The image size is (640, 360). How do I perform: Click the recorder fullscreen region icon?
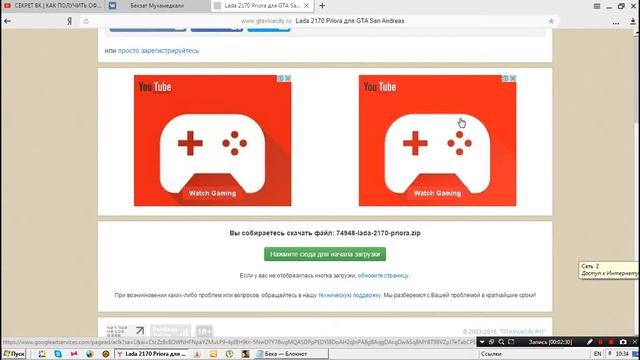[x=511, y=342]
